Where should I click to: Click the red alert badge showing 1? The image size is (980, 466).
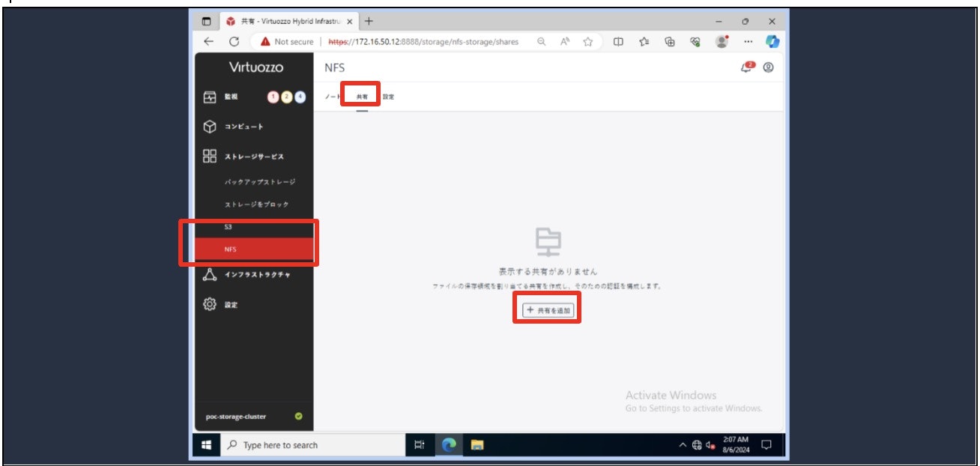coord(273,97)
